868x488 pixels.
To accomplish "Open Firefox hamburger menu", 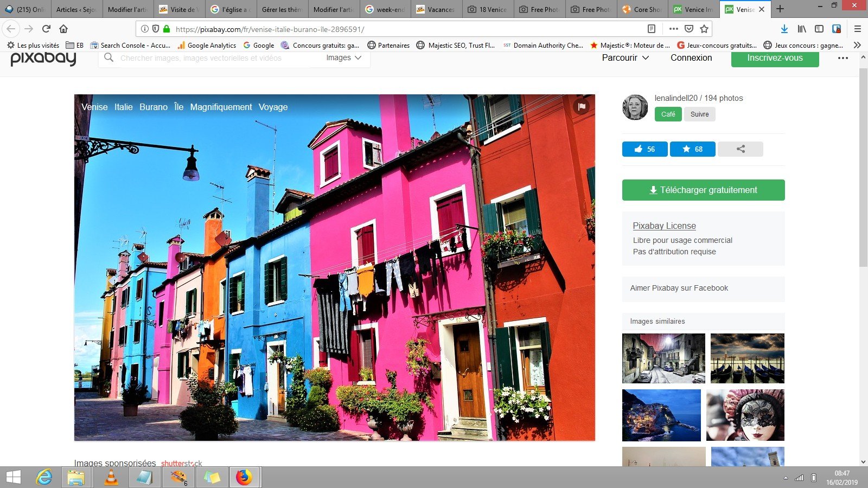I will pyautogui.click(x=857, y=29).
